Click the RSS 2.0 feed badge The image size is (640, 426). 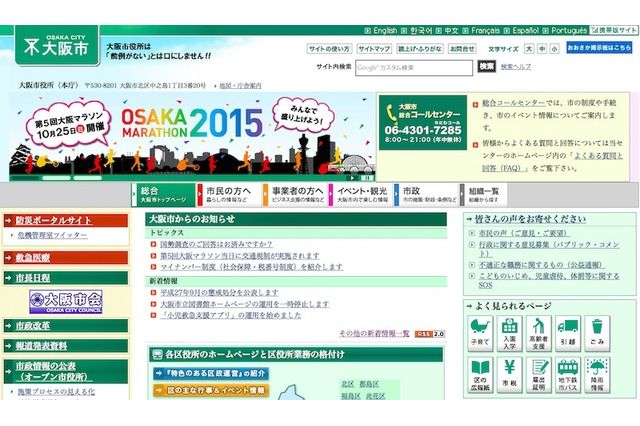(430, 334)
